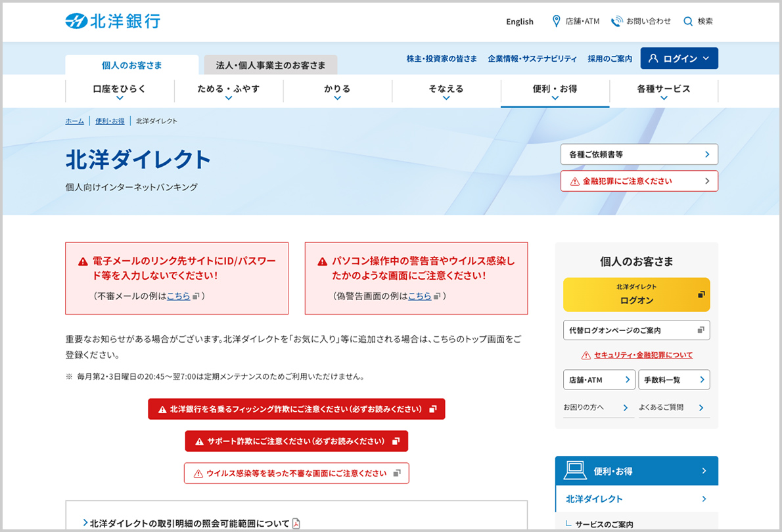Open こちら link for 不審メールの例
The width and height of the screenshot is (782, 532).
pos(179,296)
